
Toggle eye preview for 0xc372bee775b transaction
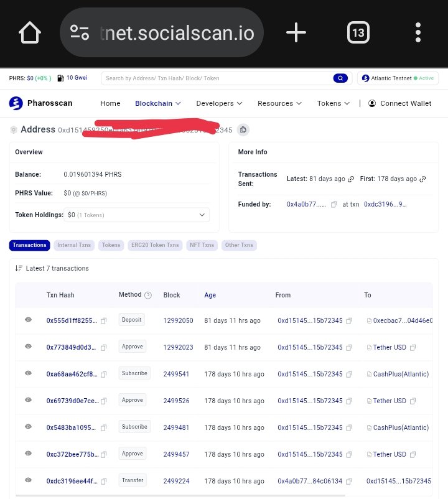[x=29, y=453]
